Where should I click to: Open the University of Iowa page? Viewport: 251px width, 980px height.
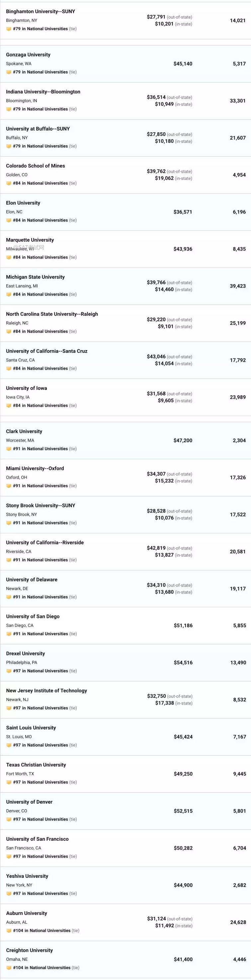(x=26, y=388)
